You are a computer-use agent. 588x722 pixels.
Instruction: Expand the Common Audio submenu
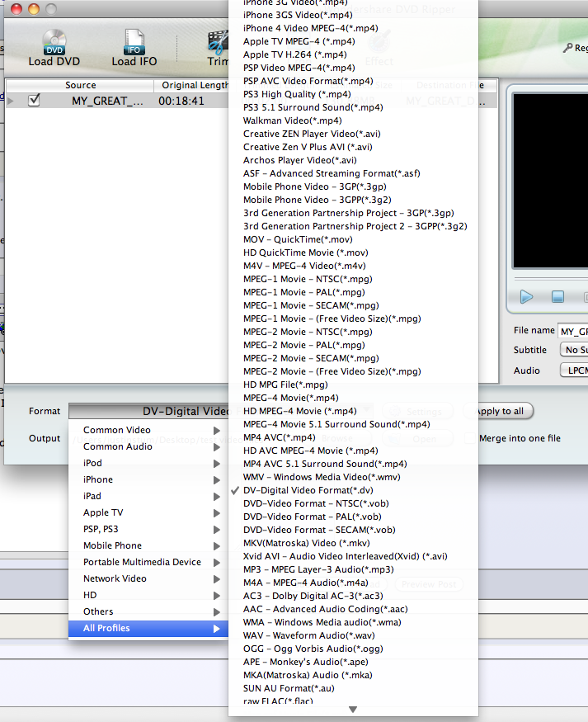pos(148,446)
